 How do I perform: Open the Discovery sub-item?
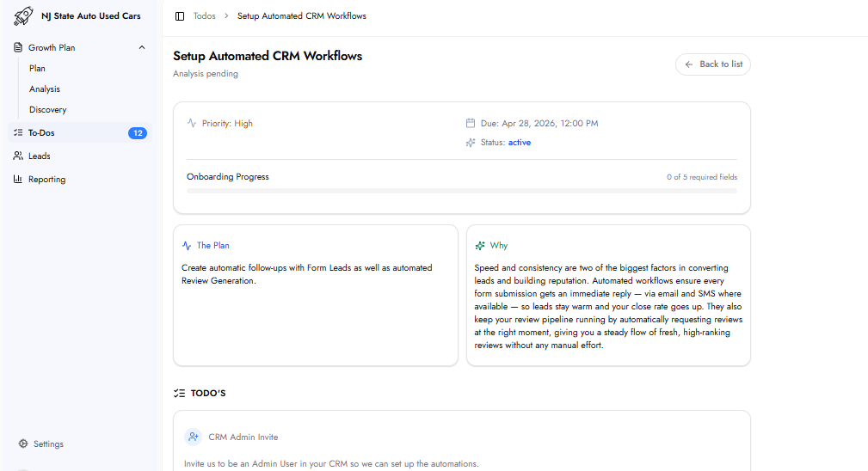(47, 109)
